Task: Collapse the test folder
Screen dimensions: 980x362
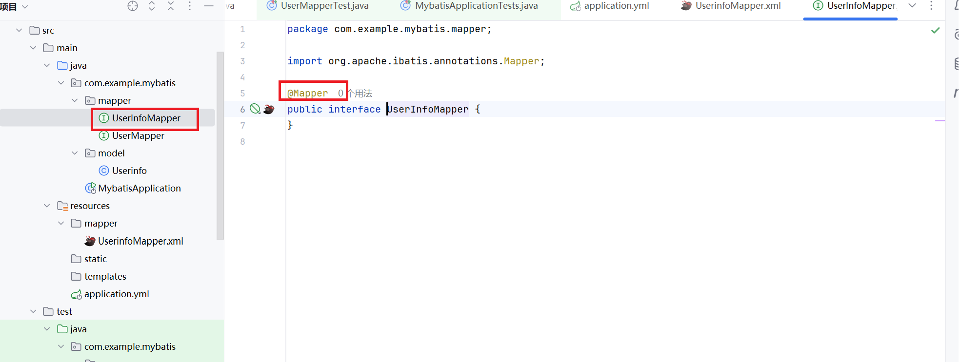Action: [x=33, y=311]
